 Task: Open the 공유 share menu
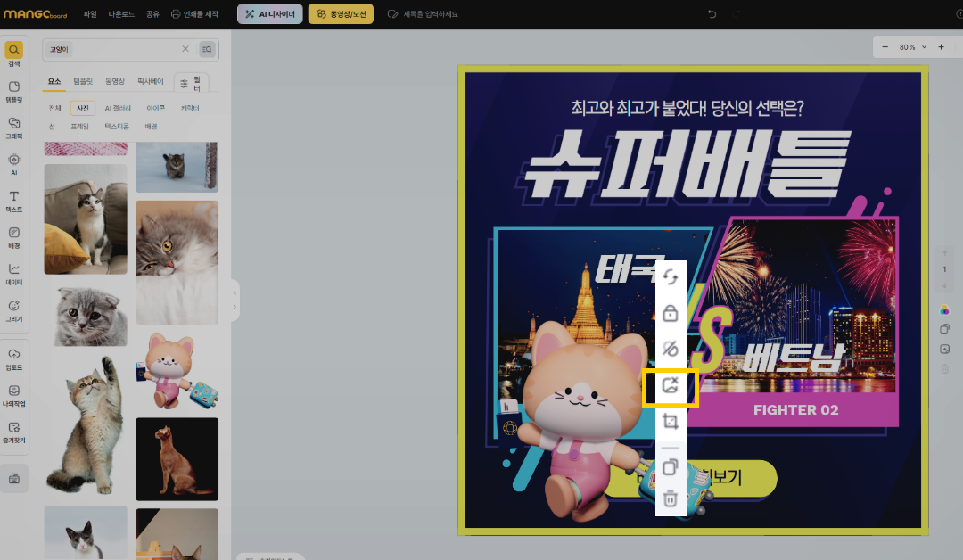(153, 14)
